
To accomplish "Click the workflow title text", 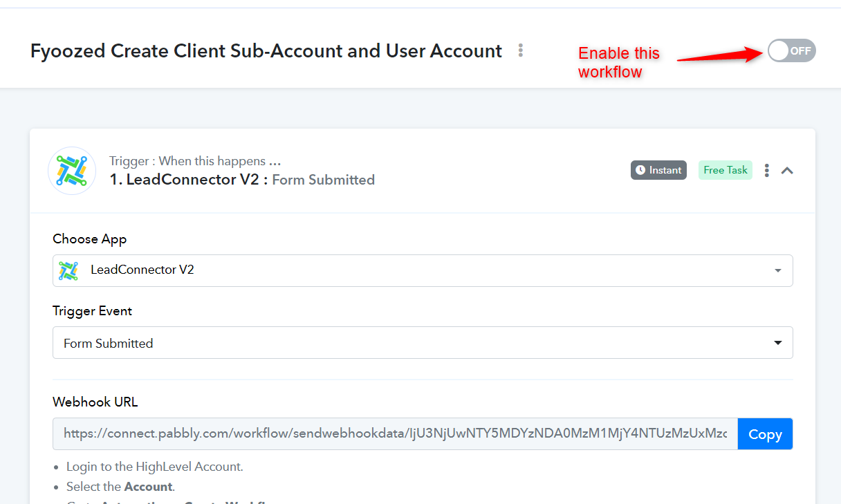I will [266, 50].
